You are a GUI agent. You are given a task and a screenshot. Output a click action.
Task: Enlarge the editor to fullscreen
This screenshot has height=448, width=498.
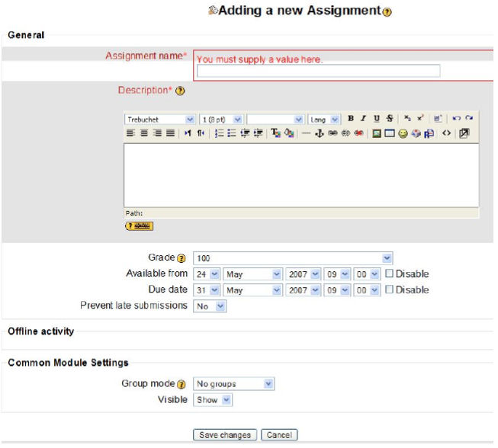[464, 133]
